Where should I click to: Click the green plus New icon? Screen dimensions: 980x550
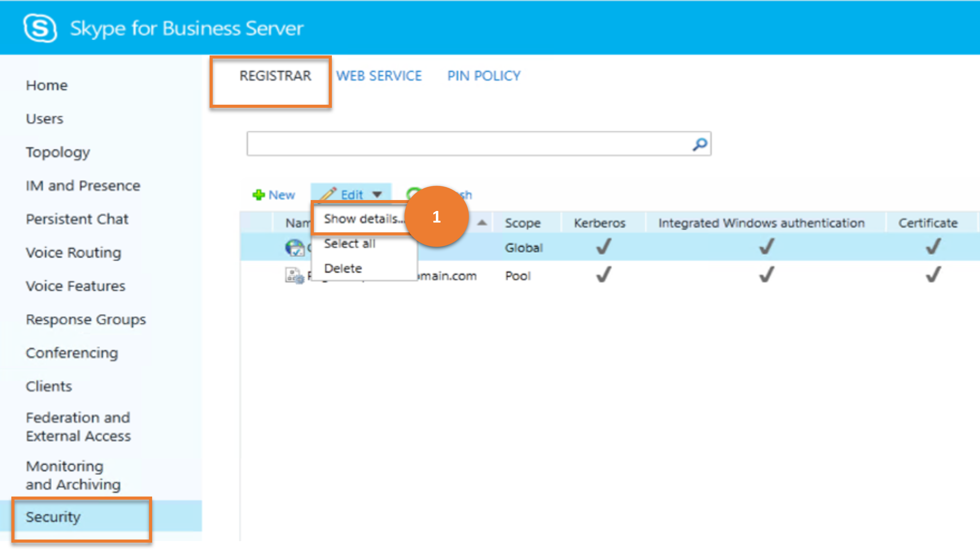tap(259, 195)
